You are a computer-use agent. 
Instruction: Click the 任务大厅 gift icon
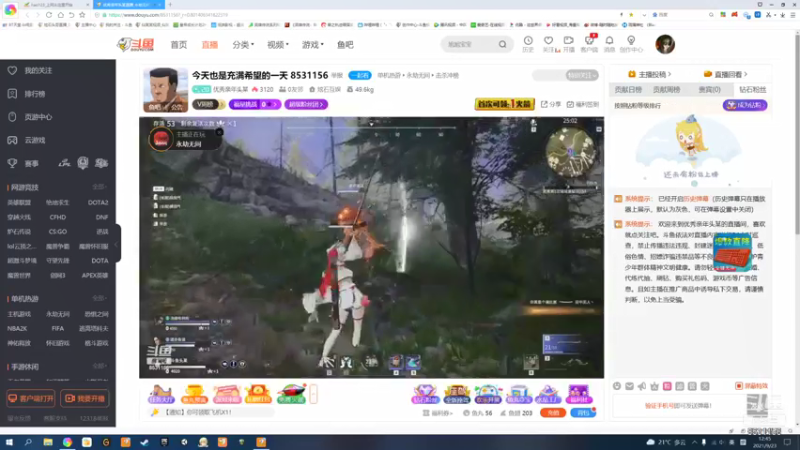(x=161, y=394)
